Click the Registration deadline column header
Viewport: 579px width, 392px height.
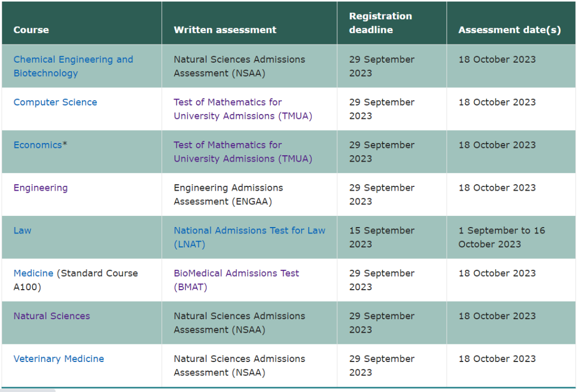[x=380, y=23]
